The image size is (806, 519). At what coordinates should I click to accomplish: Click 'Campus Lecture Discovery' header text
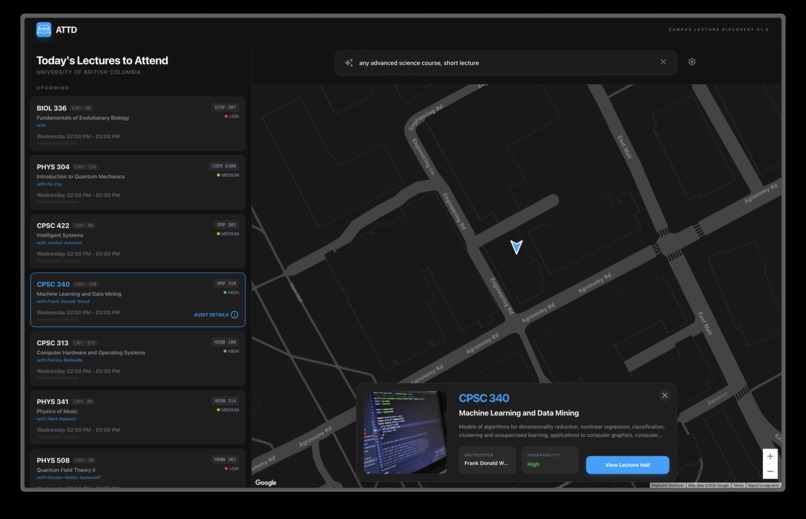[719, 30]
